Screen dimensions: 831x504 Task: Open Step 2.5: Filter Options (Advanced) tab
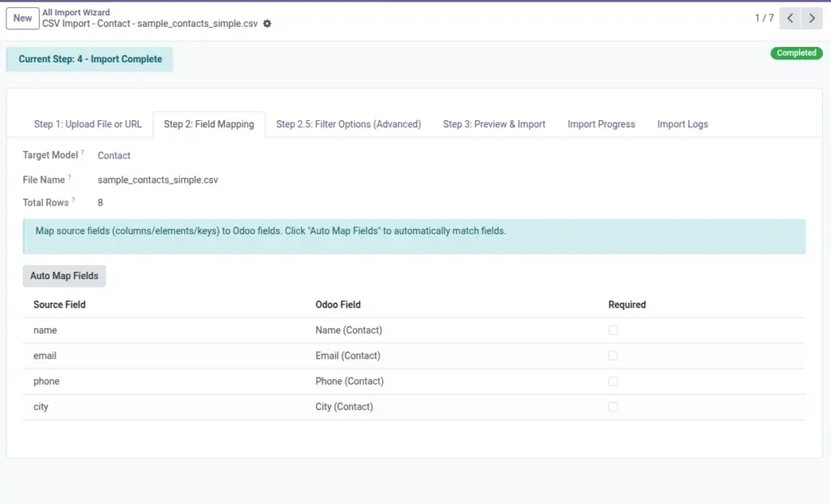click(348, 124)
